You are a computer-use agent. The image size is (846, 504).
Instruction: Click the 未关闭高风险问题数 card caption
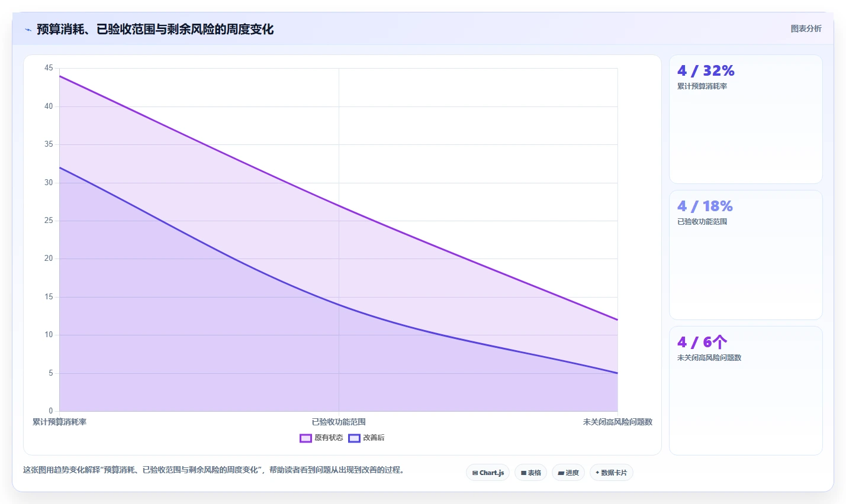(709, 358)
